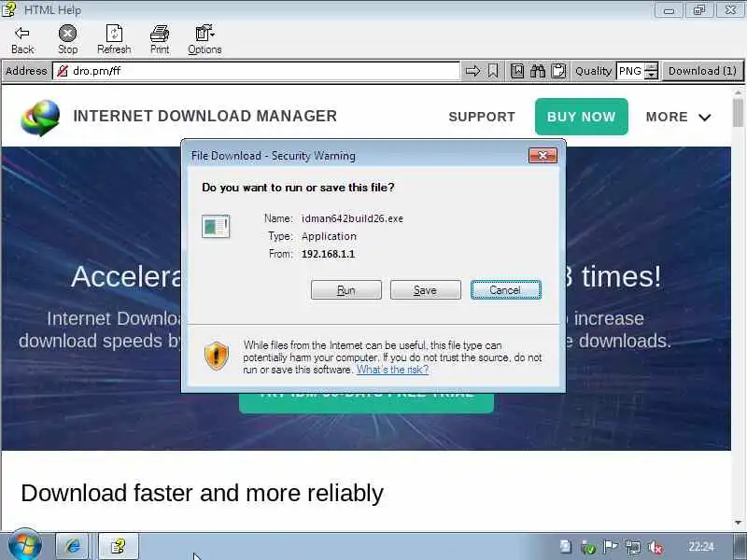747x560 pixels.
Task: Click the green tray icon beside the flag
Action: 588,548
